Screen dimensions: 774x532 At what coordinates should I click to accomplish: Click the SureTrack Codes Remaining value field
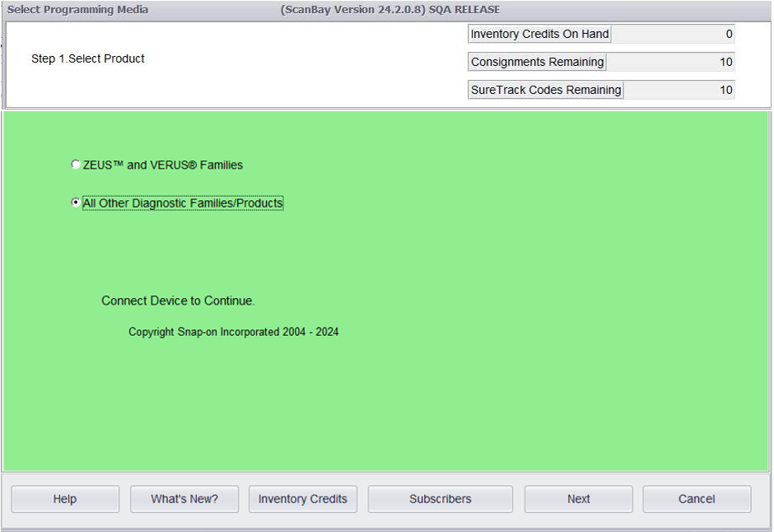[678, 90]
